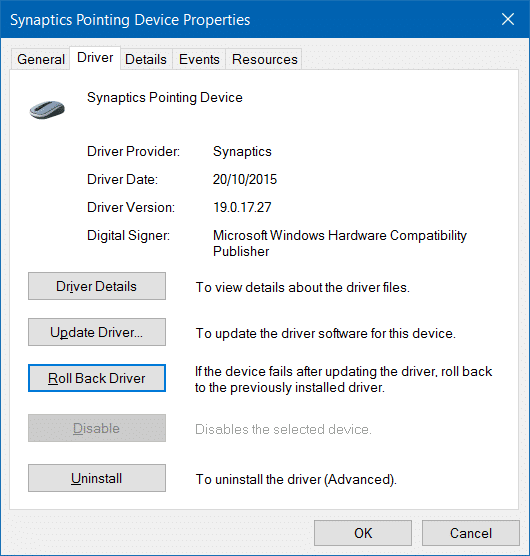
Task: Click the Driver Date: label
Action: 122,179
